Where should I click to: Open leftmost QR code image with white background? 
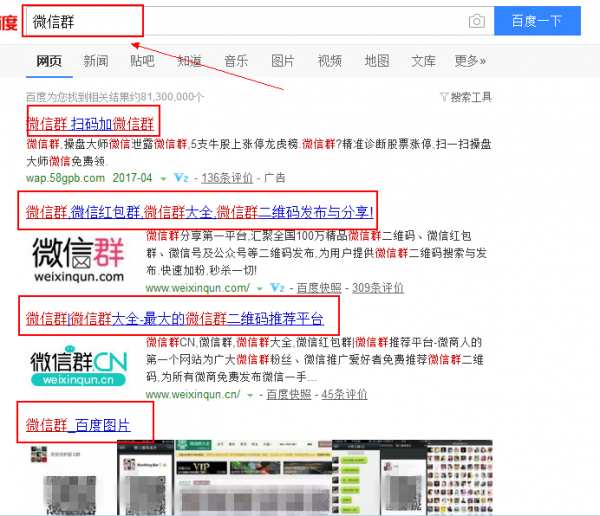coord(71,478)
